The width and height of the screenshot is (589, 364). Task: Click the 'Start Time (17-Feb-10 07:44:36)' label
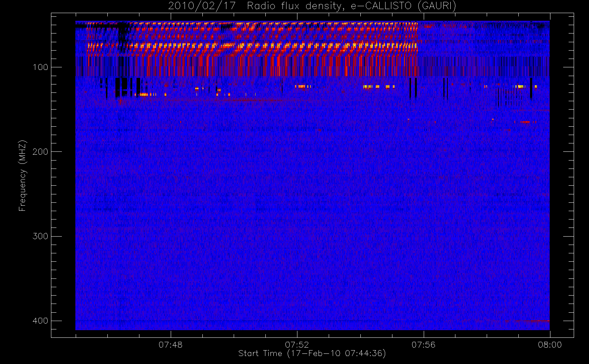[x=312, y=353]
